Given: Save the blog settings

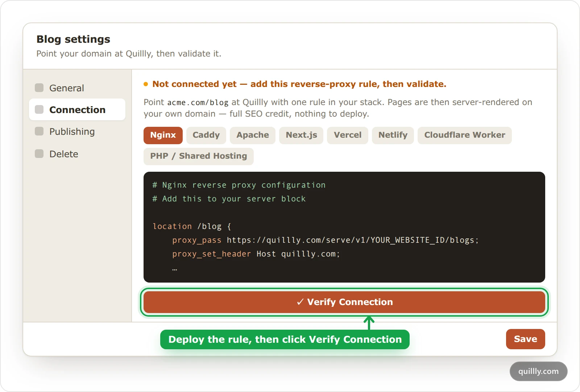Looking at the screenshot, I should (x=526, y=339).
